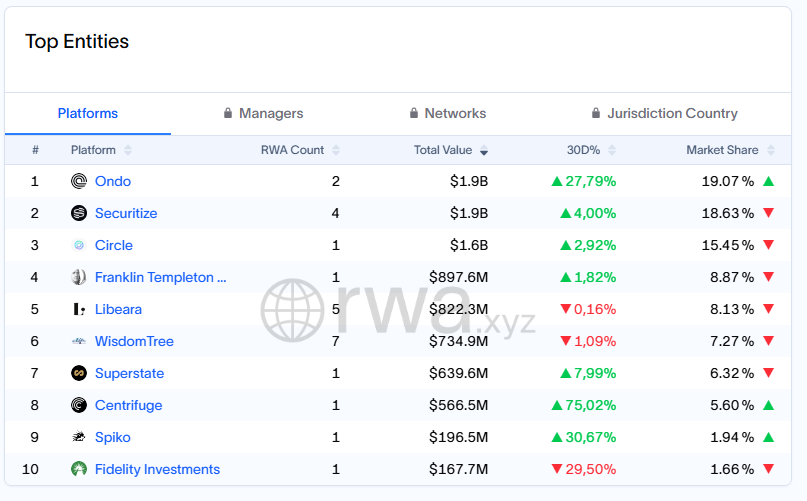This screenshot has width=807, height=501.
Task: Select the Platforms tab
Action: coord(87,113)
